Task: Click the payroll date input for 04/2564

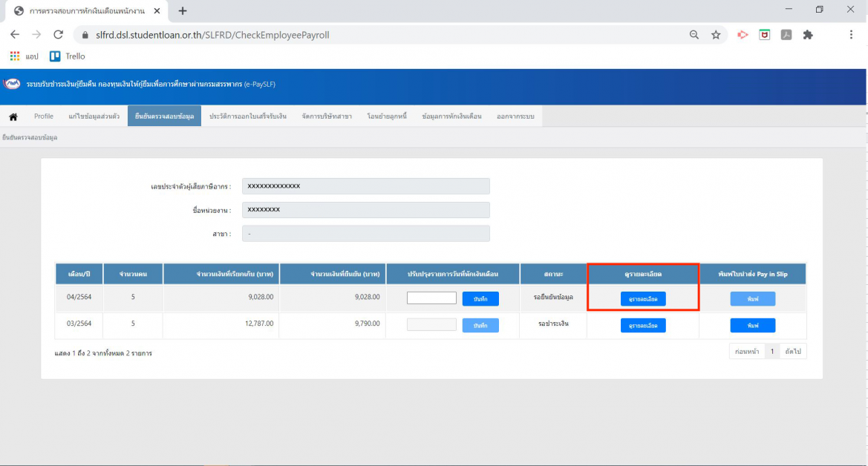Action: (x=432, y=298)
